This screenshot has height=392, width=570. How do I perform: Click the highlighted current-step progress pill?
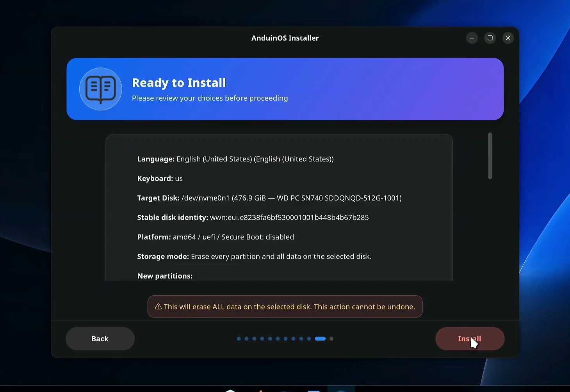point(320,339)
